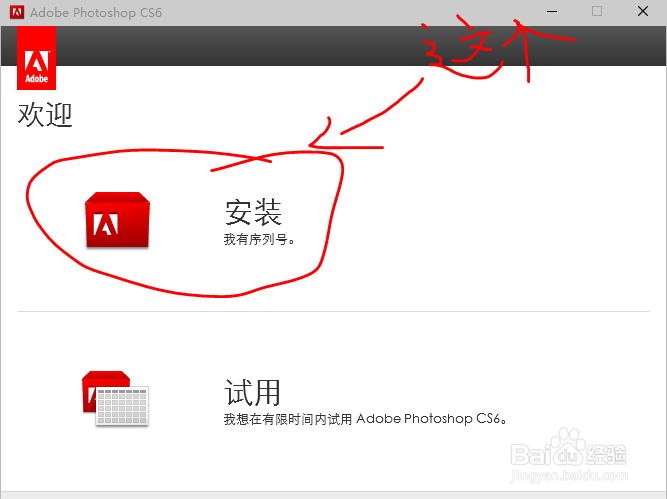Minimize the installer window

(x=552, y=11)
